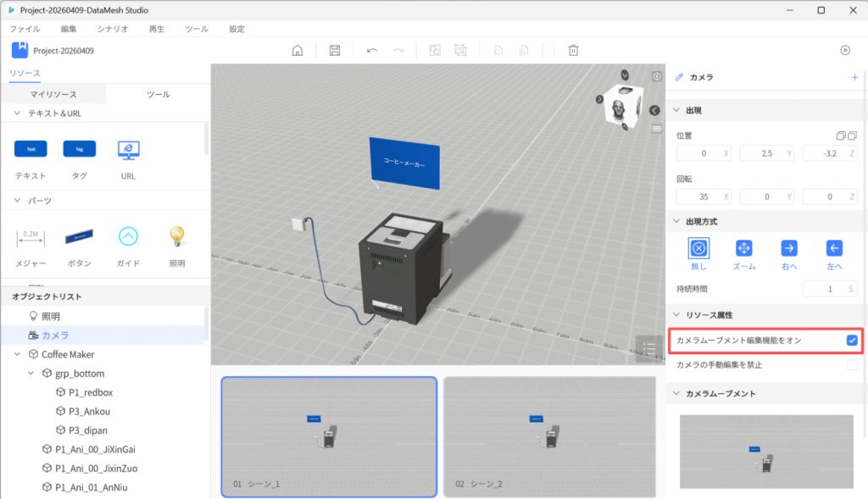This screenshot has width=868, height=499.
Task: Uncheck カメラムーブメント編集機能をオン checkbox
Action: coord(852,341)
